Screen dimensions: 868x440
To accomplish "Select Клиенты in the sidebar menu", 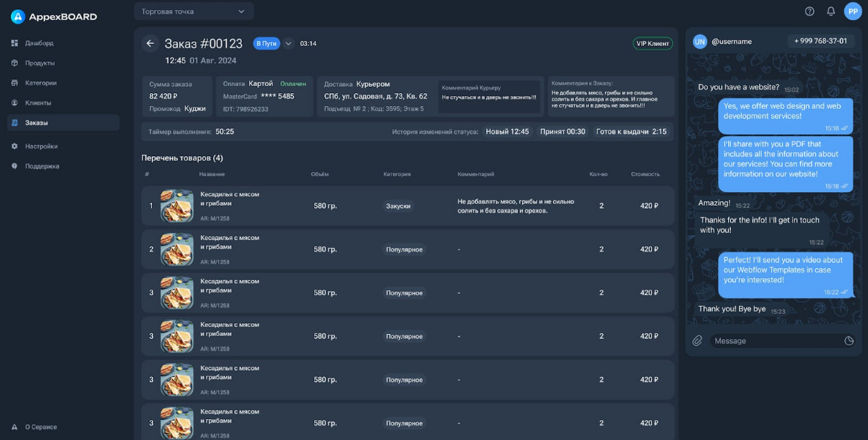I will [x=38, y=103].
